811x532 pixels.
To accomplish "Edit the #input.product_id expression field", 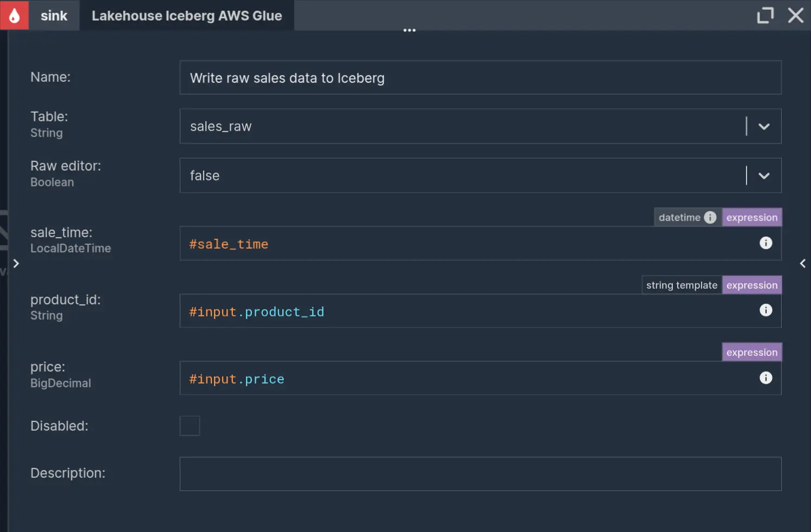I will 480,311.
